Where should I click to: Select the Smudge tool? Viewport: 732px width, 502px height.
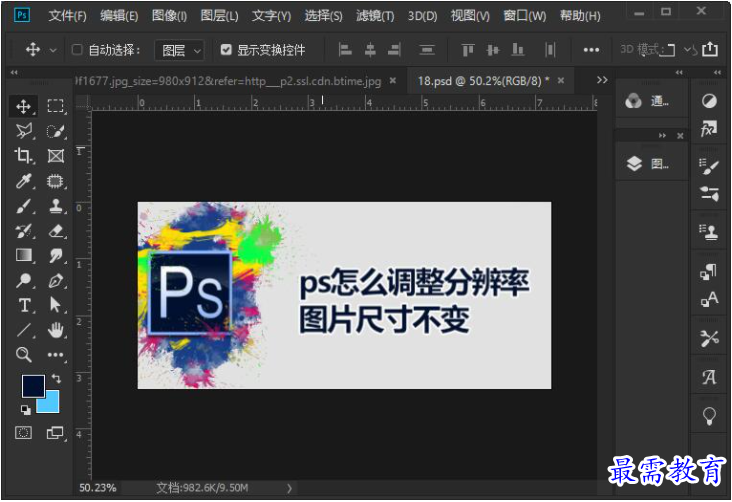(56, 255)
